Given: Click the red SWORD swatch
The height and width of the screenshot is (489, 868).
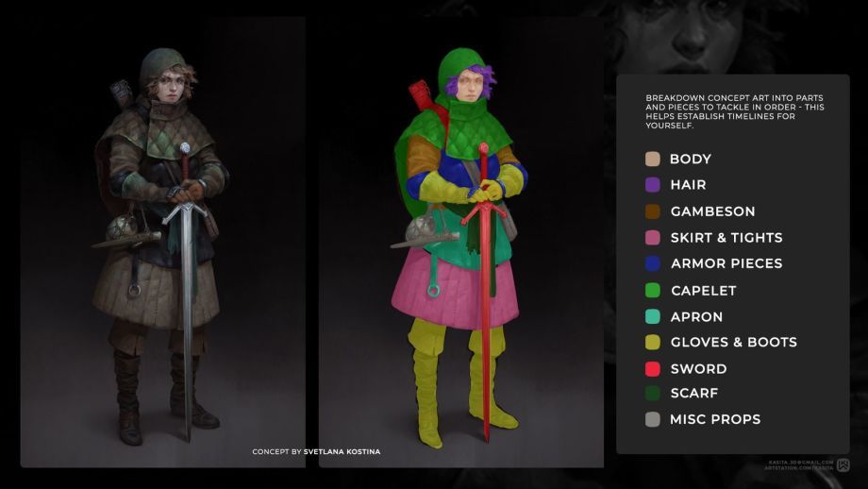Looking at the screenshot, I should (x=653, y=369).
